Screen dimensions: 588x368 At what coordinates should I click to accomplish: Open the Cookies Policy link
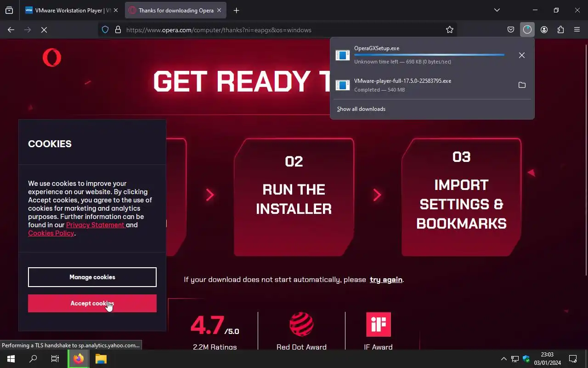coord(51,233)
